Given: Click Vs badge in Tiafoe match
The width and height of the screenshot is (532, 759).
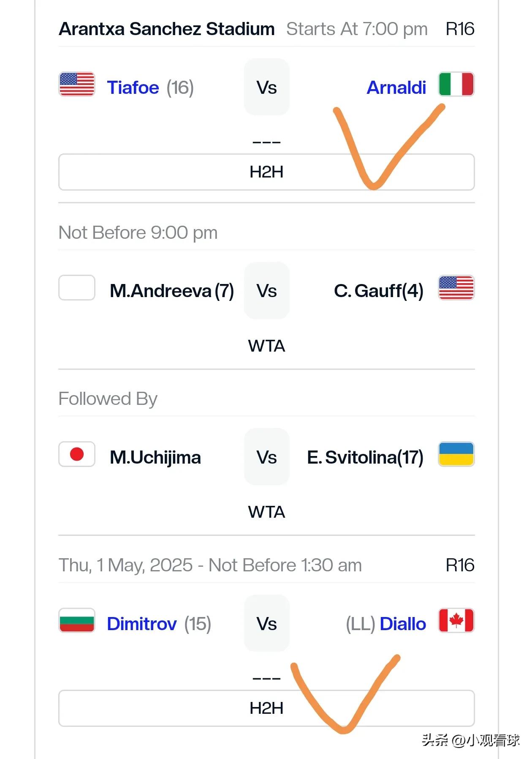Looking at the screenshot, I should (x=267, y=87).
